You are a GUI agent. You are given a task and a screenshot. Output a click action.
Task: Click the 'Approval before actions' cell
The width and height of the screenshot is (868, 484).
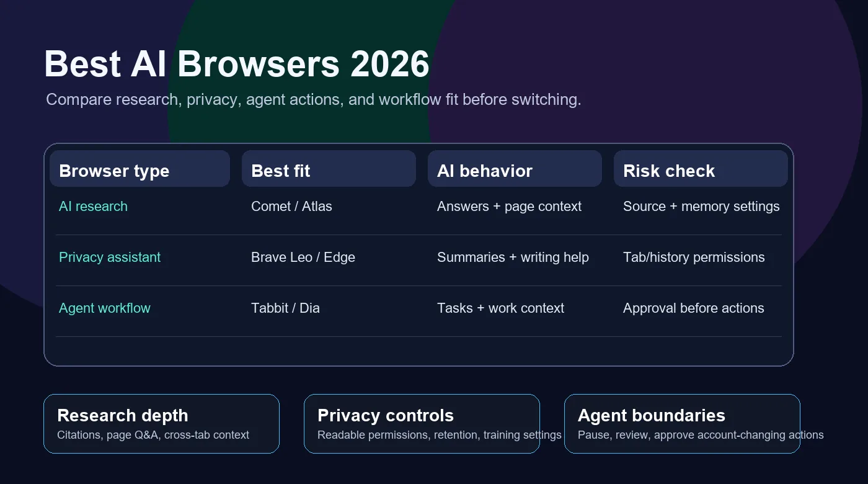[x=693, y=308]
